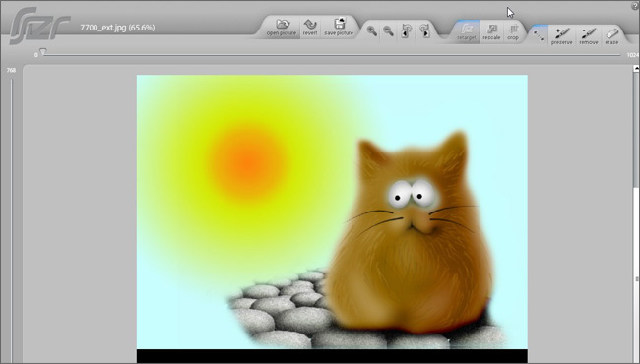Activate the preserve brush tool
This screenshot has height=364, width=640.
point(561,35)
